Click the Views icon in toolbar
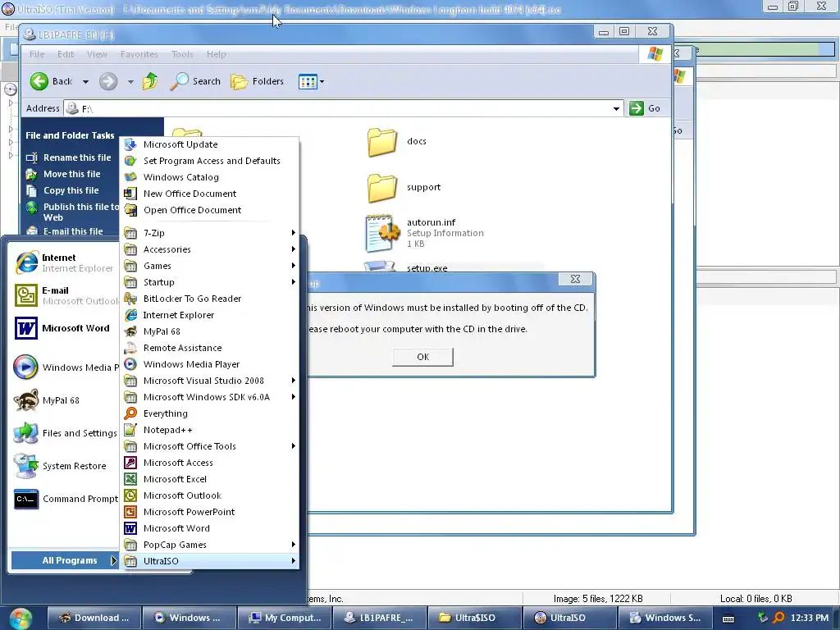 click(308, 82)
